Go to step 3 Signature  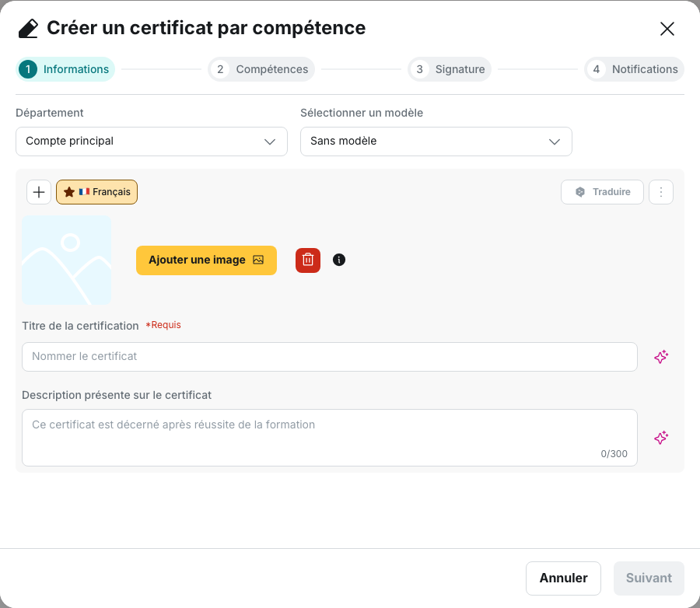tap(450, 69)
